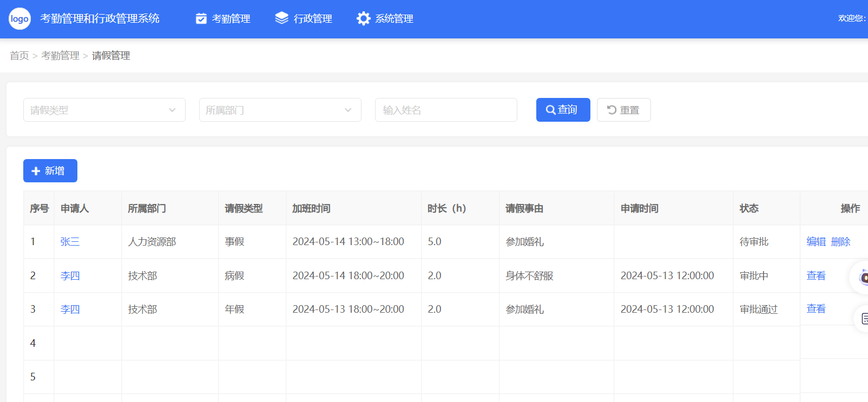Click the robot assistant floating icon
868x402 pixels.
(x=863, y=278)
